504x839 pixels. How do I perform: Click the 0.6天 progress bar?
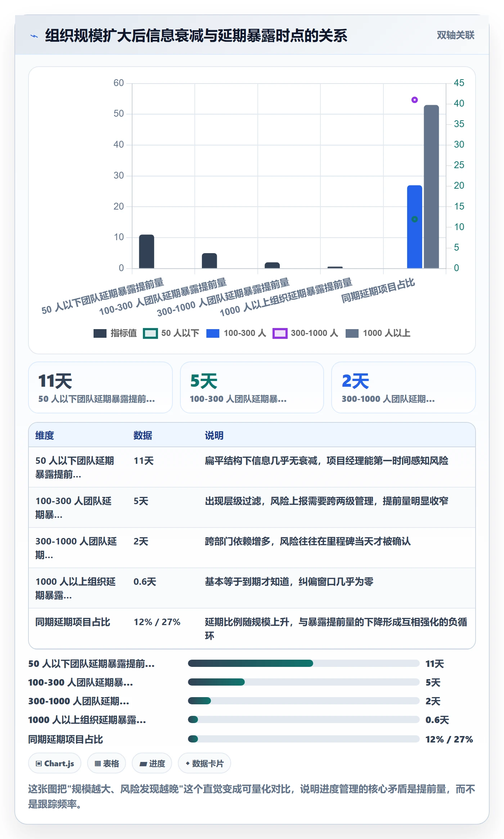tap(303, 719)
